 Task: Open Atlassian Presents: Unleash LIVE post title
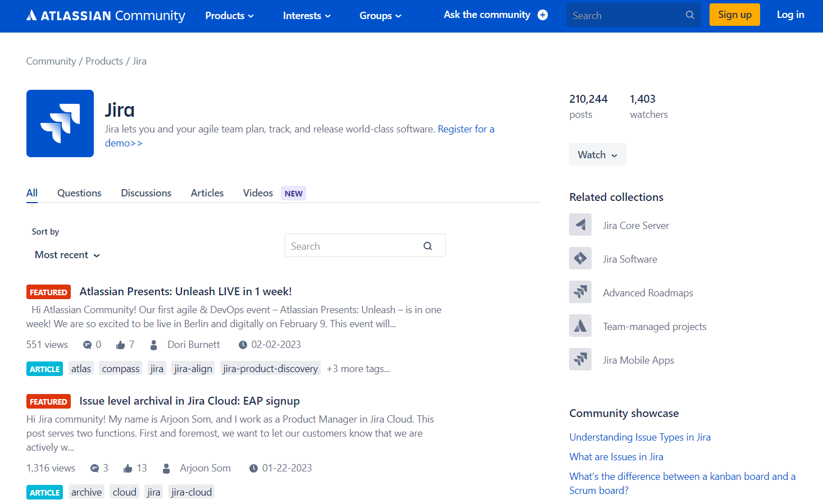coord(185,291)
